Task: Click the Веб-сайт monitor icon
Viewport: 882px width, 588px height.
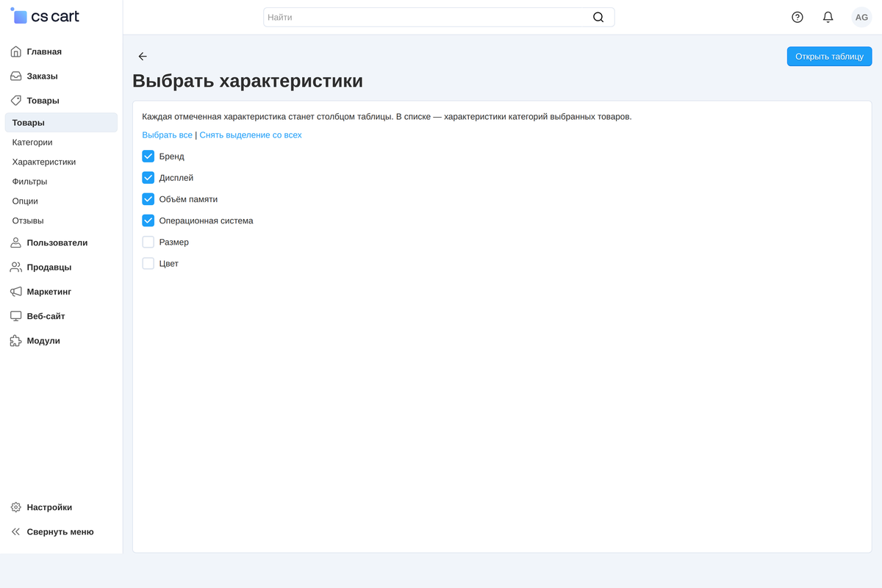Action: pos(16,316)
